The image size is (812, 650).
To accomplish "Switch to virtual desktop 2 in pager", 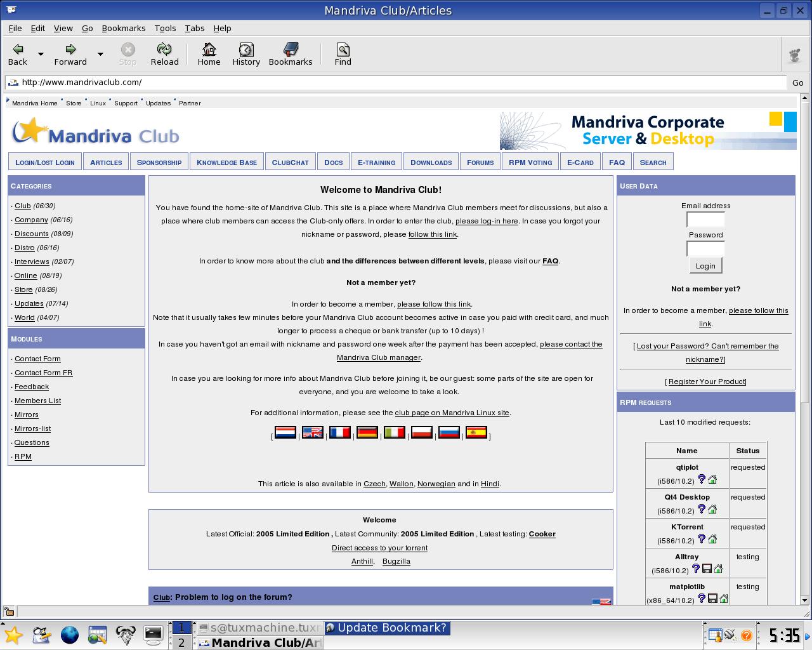I will [181, 642].
